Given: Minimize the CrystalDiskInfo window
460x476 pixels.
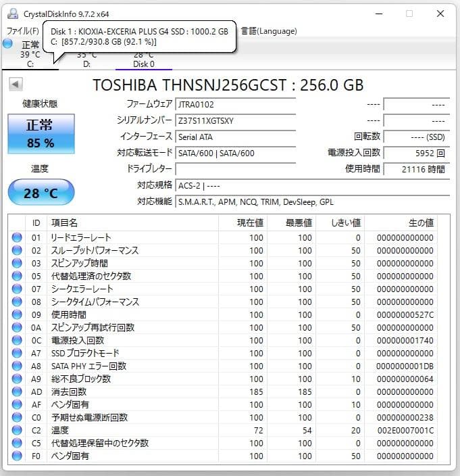Looking at the screenshot, I should (x=379, y=14).
